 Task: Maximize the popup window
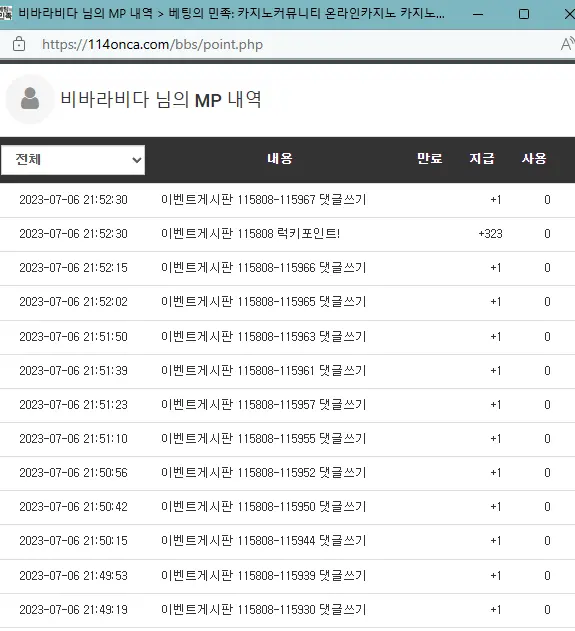pos(524,14)
